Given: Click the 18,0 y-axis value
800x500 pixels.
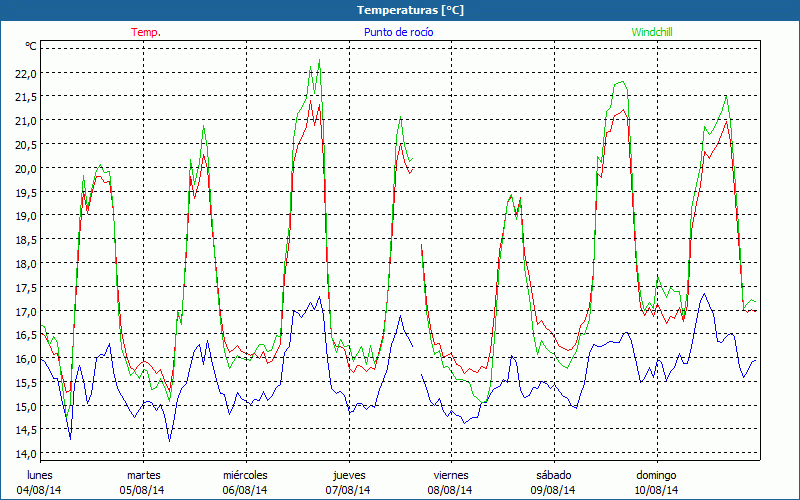Looking at the screenshot, I should (26, 264).
